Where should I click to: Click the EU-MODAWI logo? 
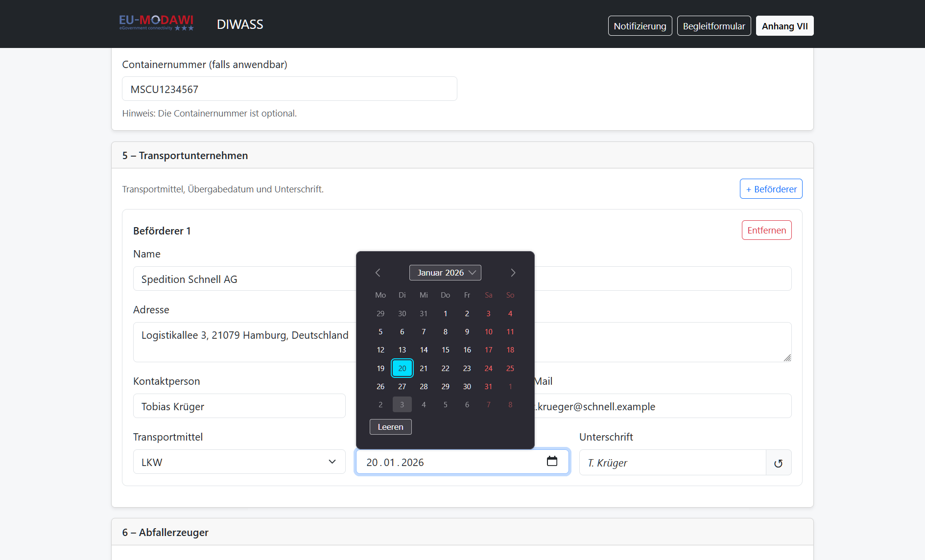(x=156, y=23)
